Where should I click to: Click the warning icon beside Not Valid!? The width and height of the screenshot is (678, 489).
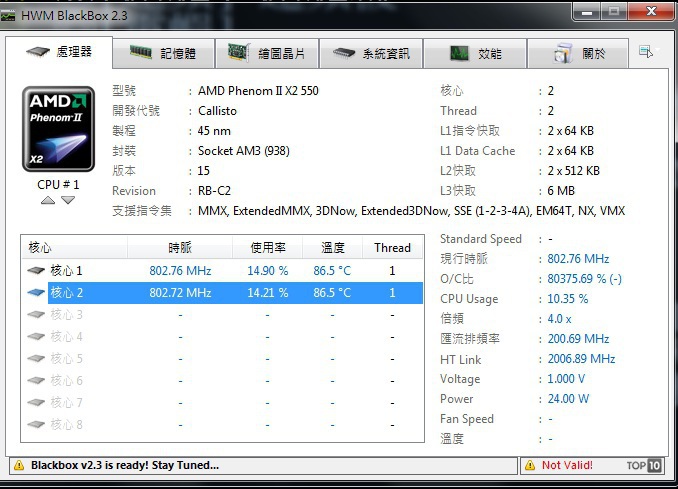tap(530, 466)
